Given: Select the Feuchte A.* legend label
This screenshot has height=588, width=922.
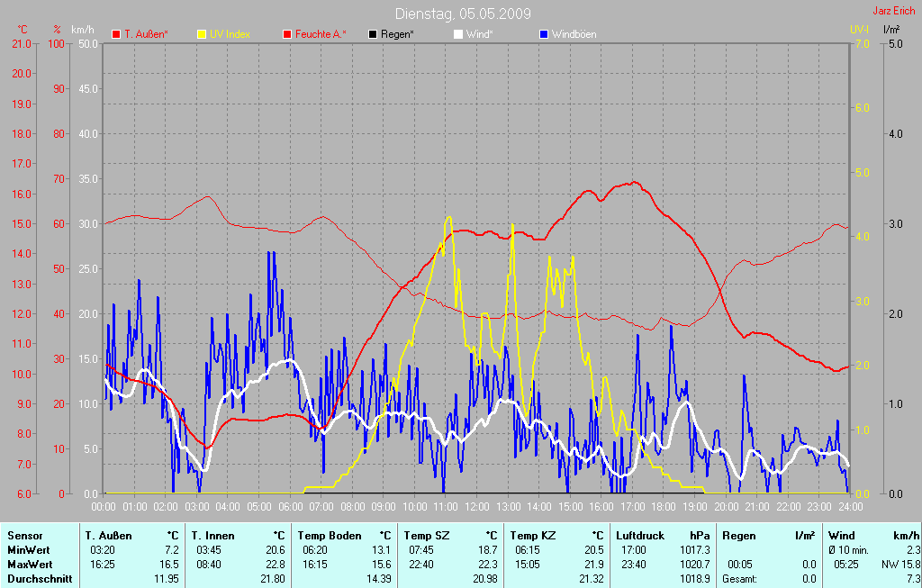Looking at the screenshot, I should pos(321,34).
